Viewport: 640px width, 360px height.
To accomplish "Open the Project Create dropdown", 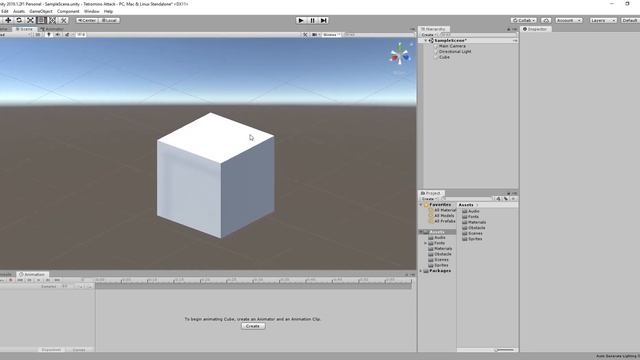I will 429,199.
